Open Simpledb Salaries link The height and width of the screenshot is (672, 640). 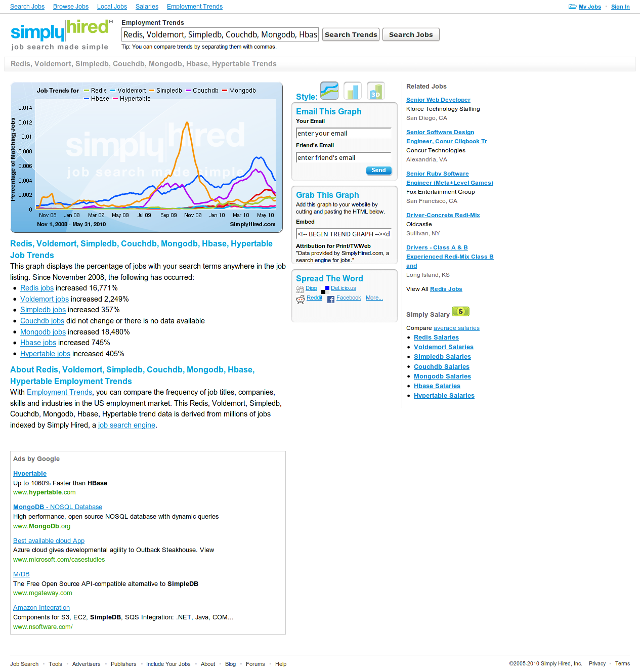point(442,357)
